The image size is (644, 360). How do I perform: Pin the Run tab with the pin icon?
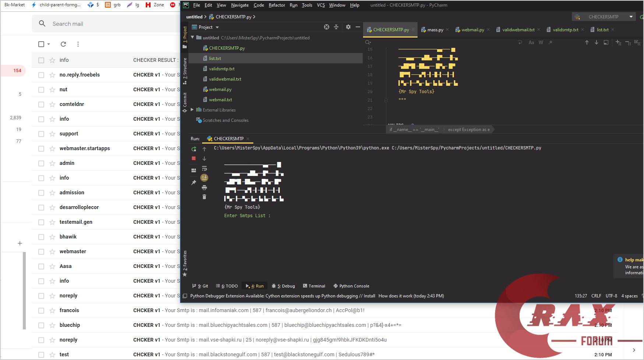tap(194, 183)
